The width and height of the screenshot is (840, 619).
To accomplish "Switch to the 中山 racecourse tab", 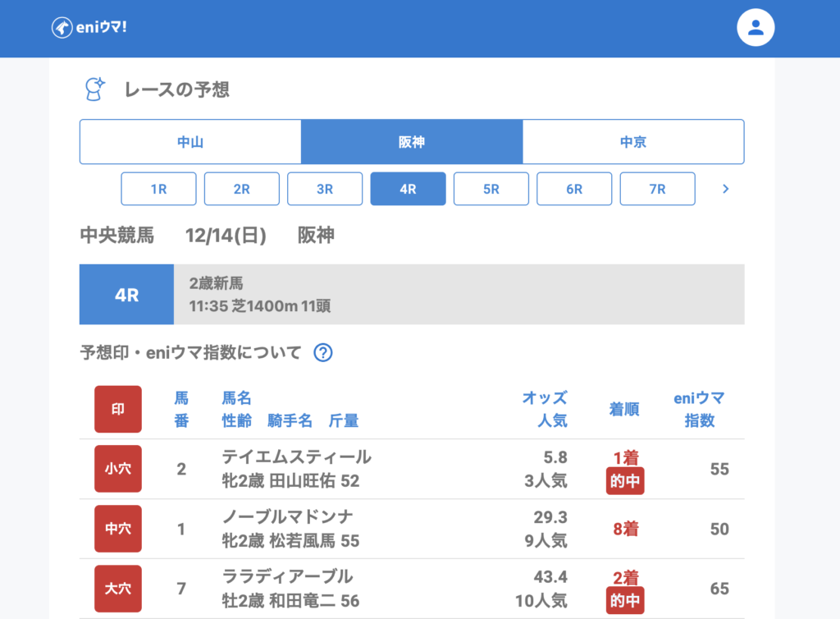I will [190, 142].
